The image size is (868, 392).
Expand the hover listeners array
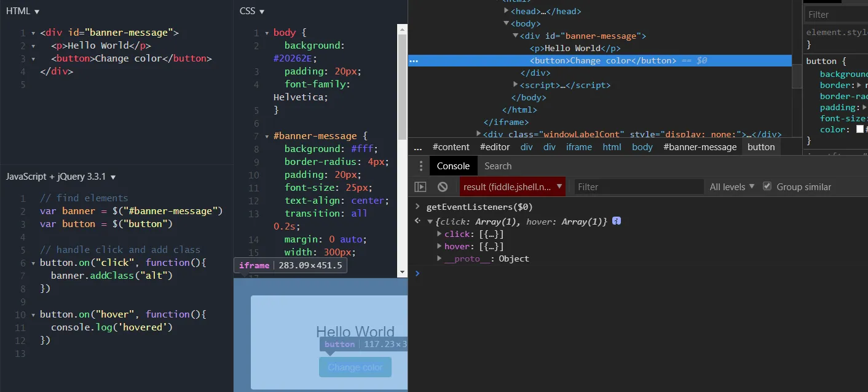pyautogui.click(x=440, y=246)
